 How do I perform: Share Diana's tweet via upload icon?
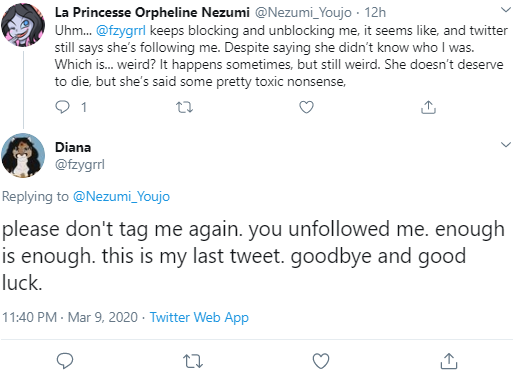449,361
